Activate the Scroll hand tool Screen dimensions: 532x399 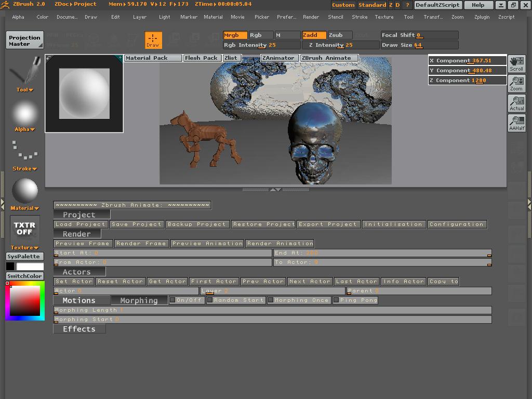[x=516, y=63]
